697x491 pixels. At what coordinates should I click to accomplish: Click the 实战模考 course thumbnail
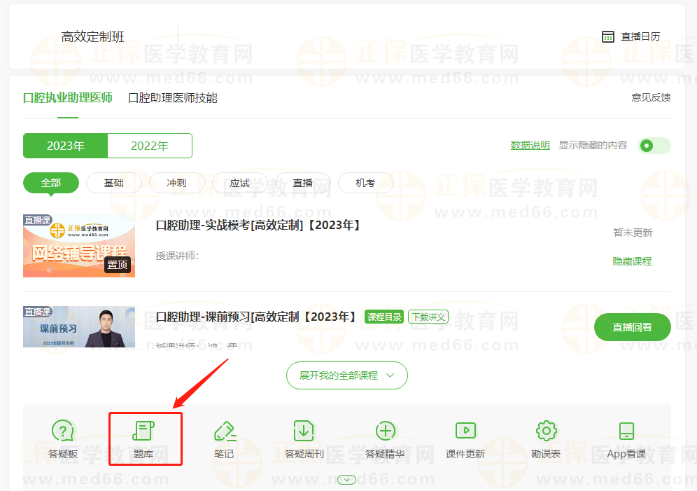pyautogui.click(x=79, y=244)
